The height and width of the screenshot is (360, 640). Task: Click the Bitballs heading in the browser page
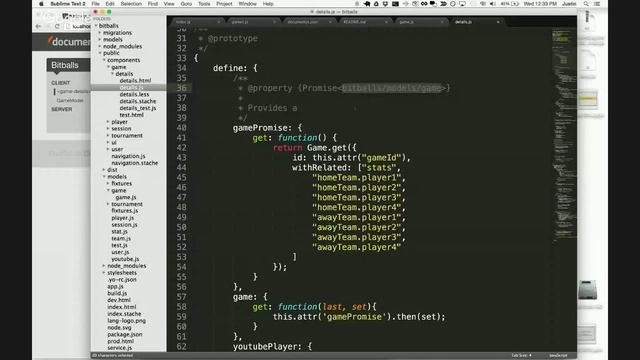65,65
